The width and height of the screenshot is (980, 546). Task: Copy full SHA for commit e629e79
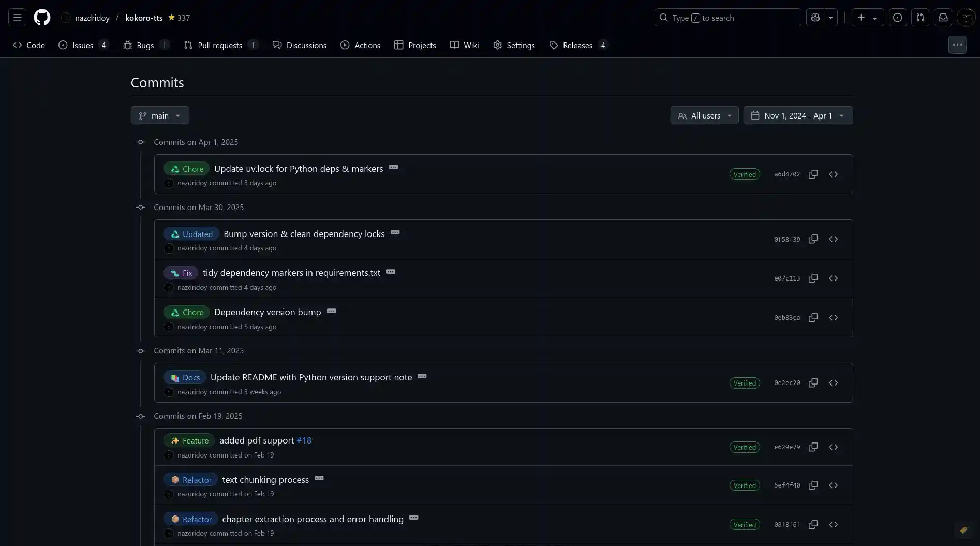tap(813, 447)
